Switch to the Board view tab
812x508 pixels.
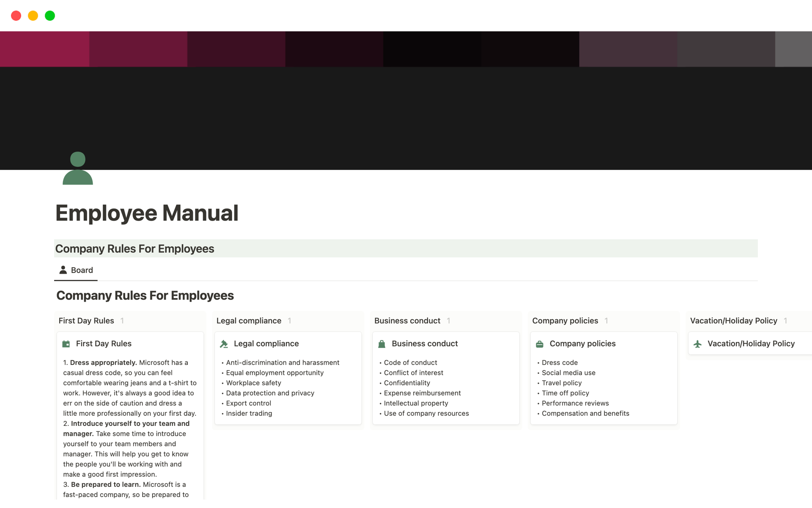[82, 270]
